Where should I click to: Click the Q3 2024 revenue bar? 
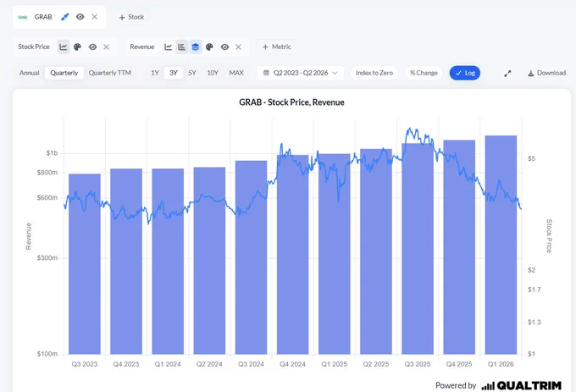tap(252, 257)
